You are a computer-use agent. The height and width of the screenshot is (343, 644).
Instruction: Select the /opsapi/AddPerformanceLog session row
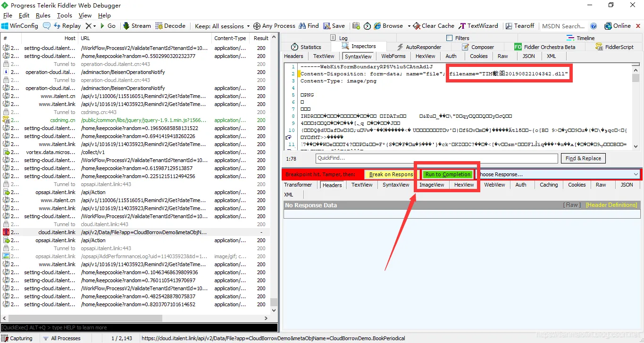coord(135,256)
